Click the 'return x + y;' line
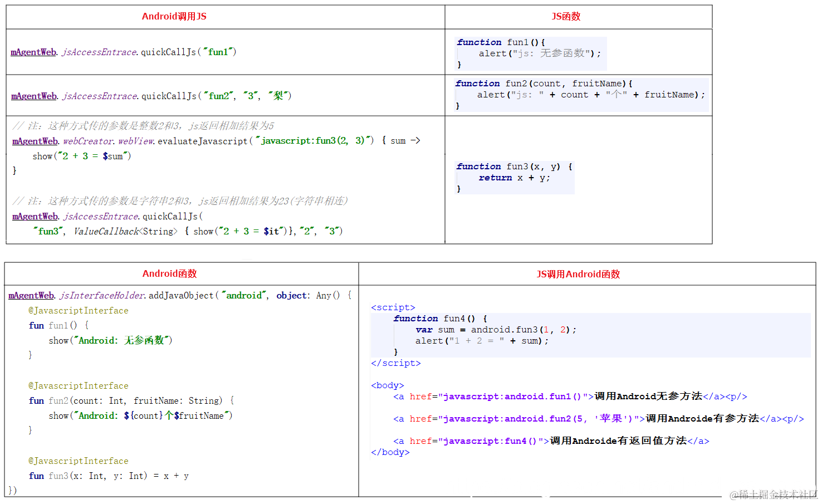 pyautogui.click(x=514, y=178)
